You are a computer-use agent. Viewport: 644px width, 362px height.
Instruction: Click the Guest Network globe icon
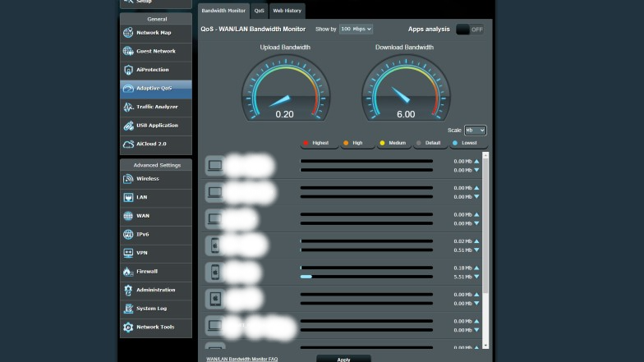tap(128, 51)
